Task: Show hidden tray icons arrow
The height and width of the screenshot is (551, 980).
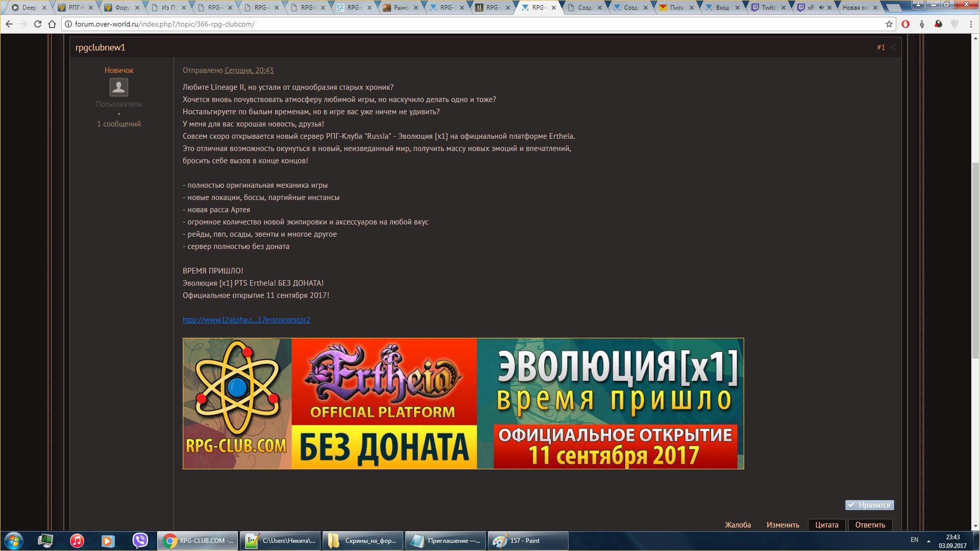Action: tap(928, 541)
